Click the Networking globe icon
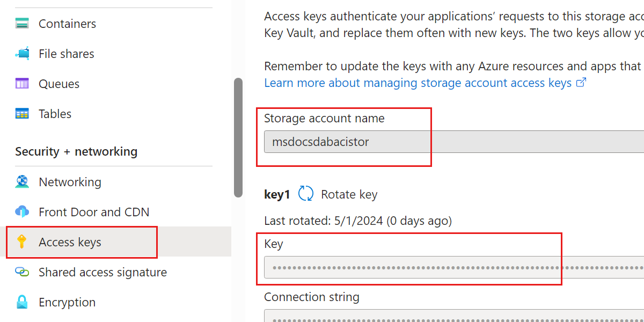The height and width of the screenshot is (322, 644). tap(22, 181)
